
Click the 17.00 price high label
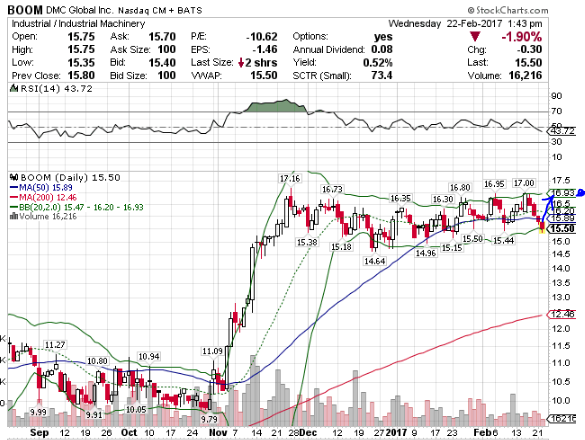point(524,183)
